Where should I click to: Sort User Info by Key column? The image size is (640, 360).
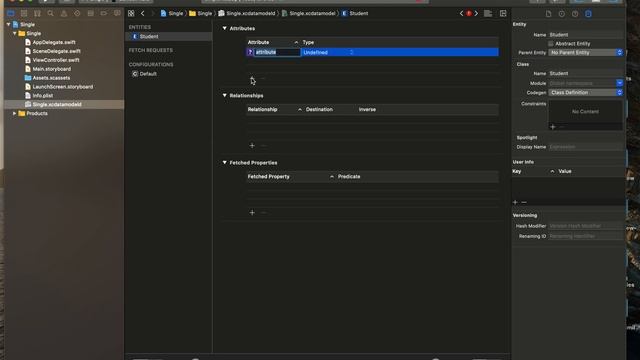coord(534,171)
